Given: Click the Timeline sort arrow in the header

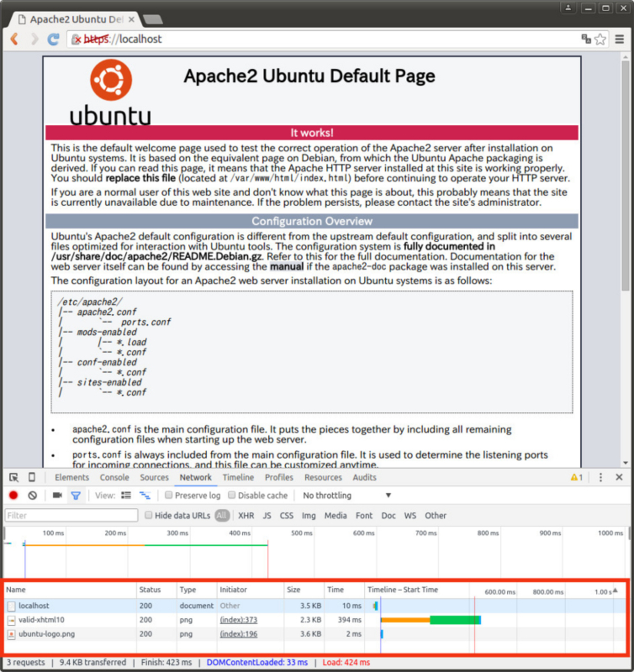Looking at the screenshot, I should tap(615, 590).
